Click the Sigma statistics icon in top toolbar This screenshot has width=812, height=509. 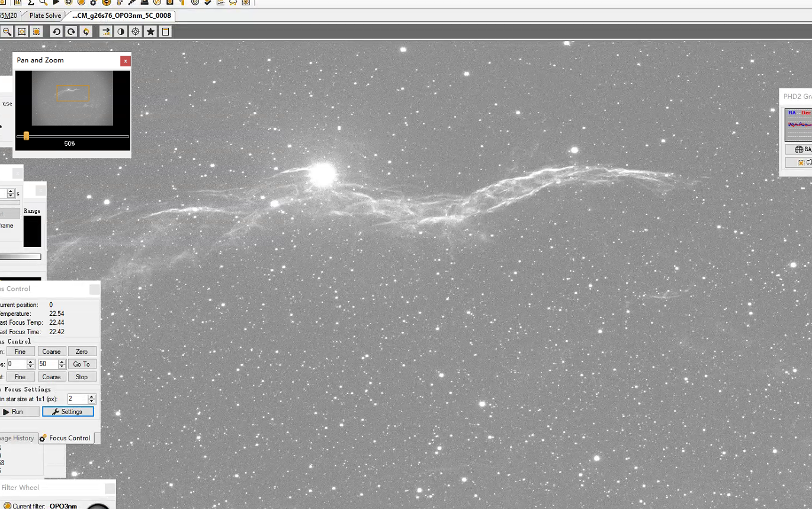click(30, 2)
